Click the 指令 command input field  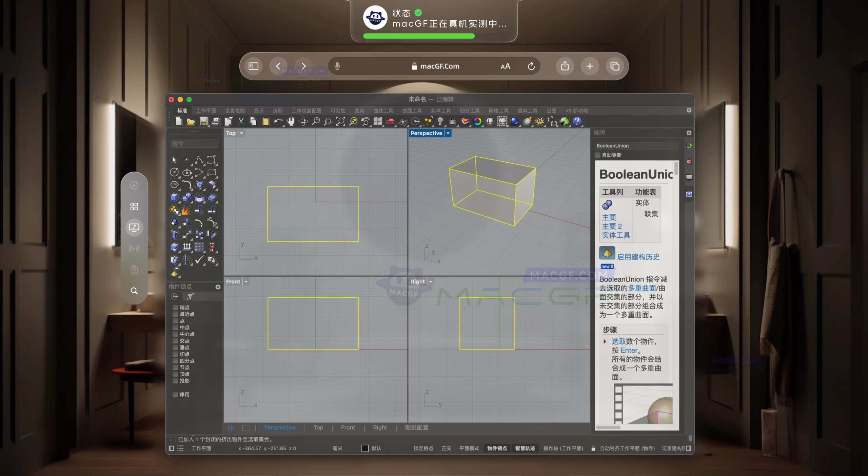194,144
